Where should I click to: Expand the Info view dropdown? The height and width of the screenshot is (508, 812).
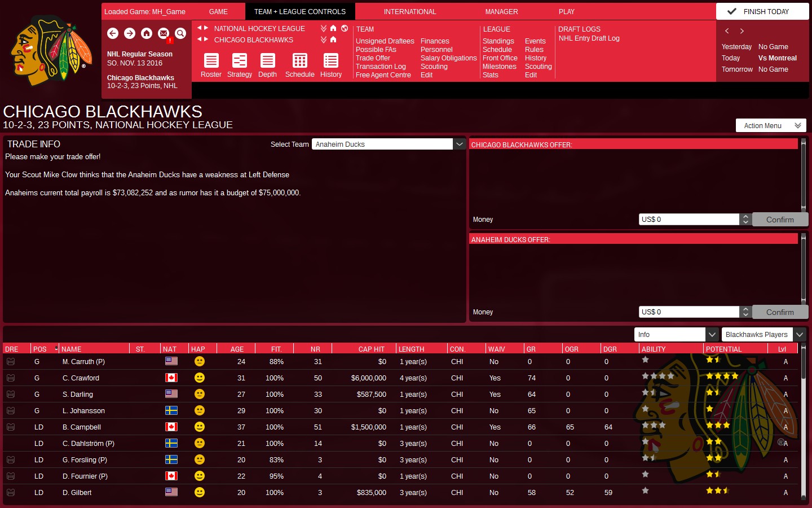(712, 334)
